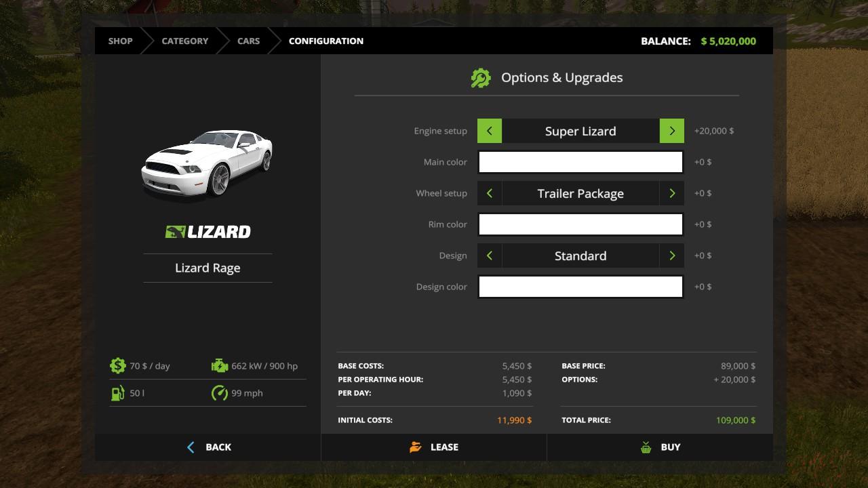
Task: Click the daily upkeep dollar icon
Action: (x=117, y=366)
